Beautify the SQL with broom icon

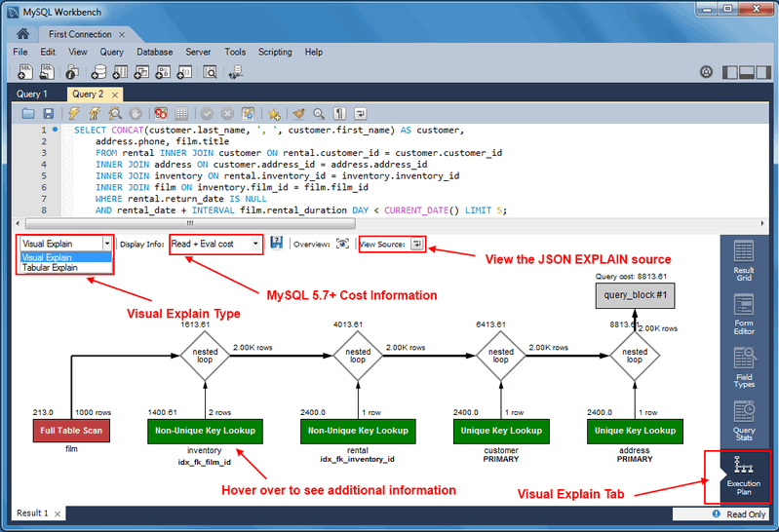[x=298, y=114]
